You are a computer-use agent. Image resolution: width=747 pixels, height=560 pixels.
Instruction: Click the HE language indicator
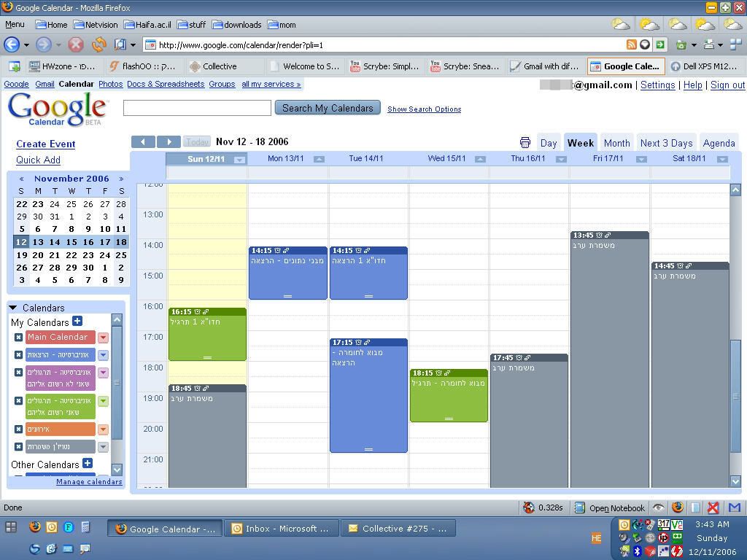point(596,538)
